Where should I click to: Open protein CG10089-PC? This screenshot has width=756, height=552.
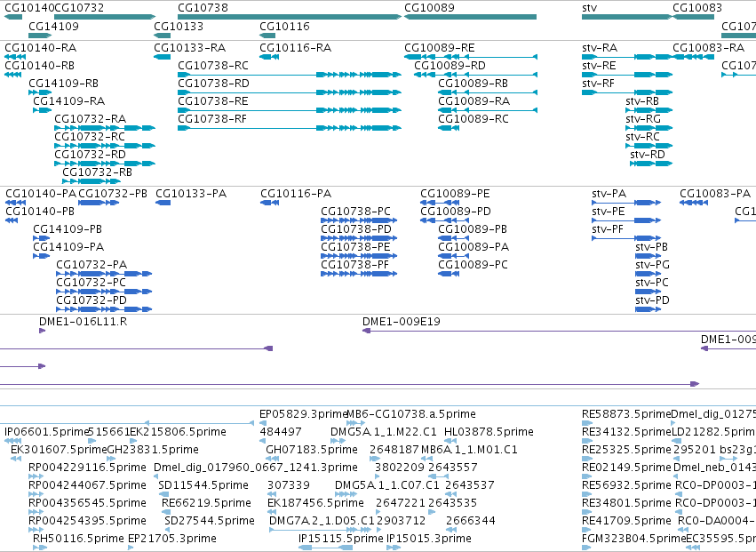pos(473,265)
